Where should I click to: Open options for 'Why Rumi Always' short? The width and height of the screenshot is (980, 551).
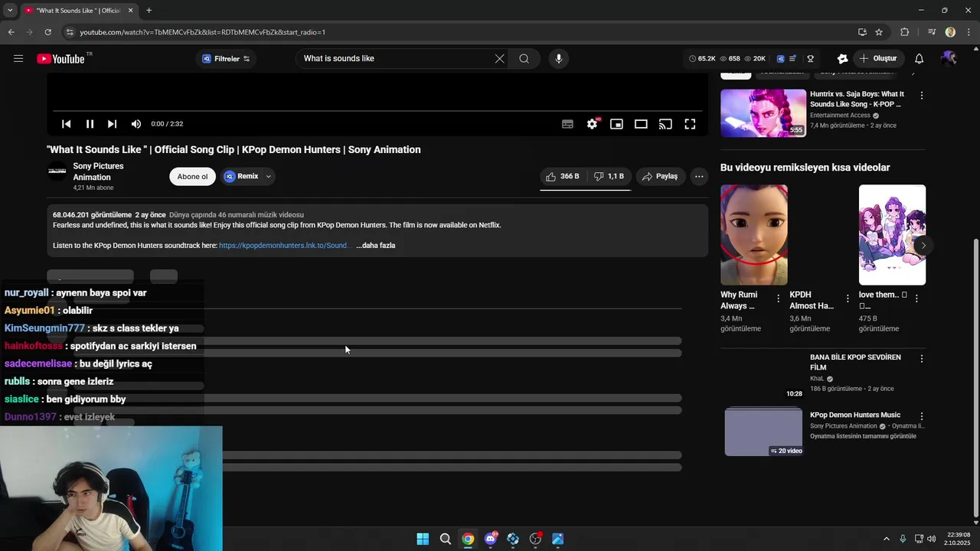tap(779, 298)
